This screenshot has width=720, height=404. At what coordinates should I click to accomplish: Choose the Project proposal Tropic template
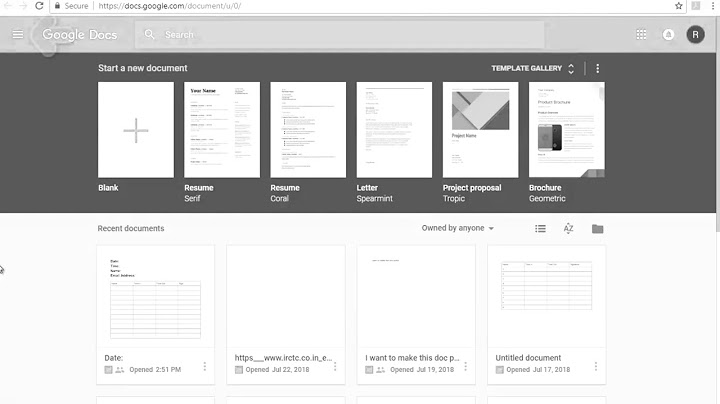pyautogui.click(x=480, y=130)
